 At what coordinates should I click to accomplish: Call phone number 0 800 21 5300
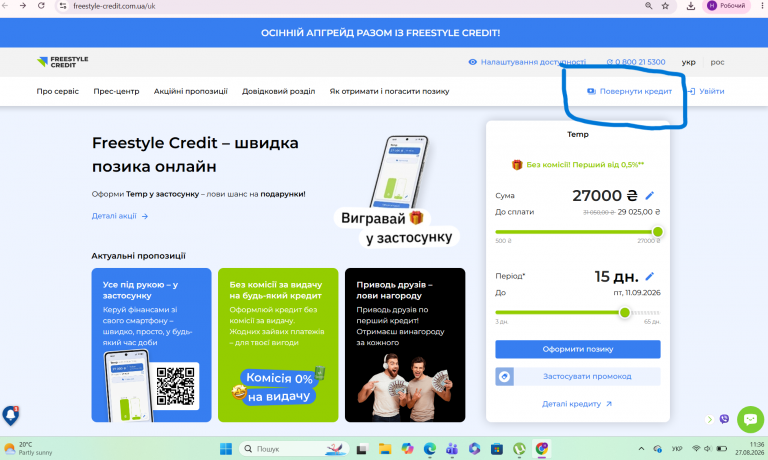click(636, 62)
